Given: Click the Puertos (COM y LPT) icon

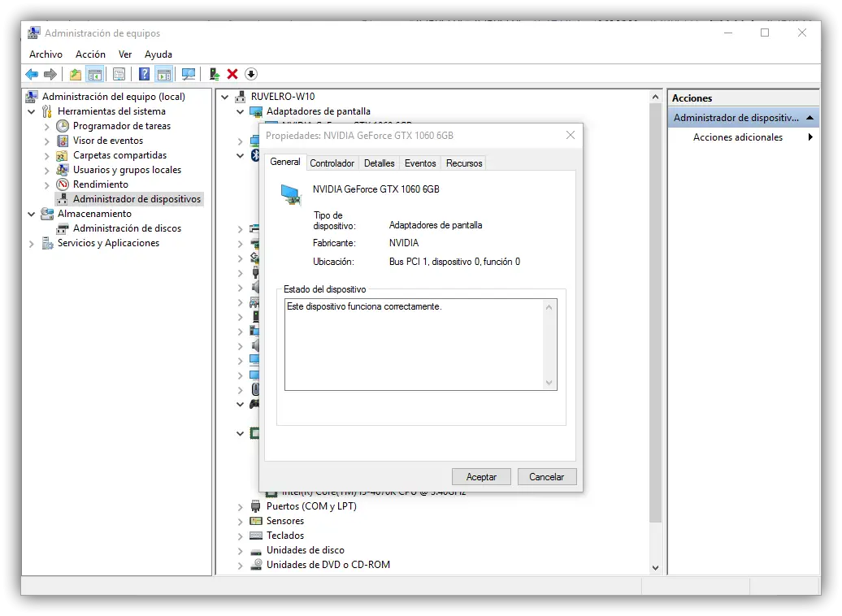Looking at the screenshot, I should coord(255,506).
